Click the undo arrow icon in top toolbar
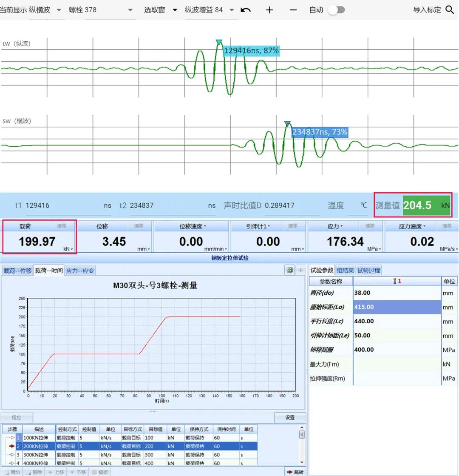 [246, 10]
